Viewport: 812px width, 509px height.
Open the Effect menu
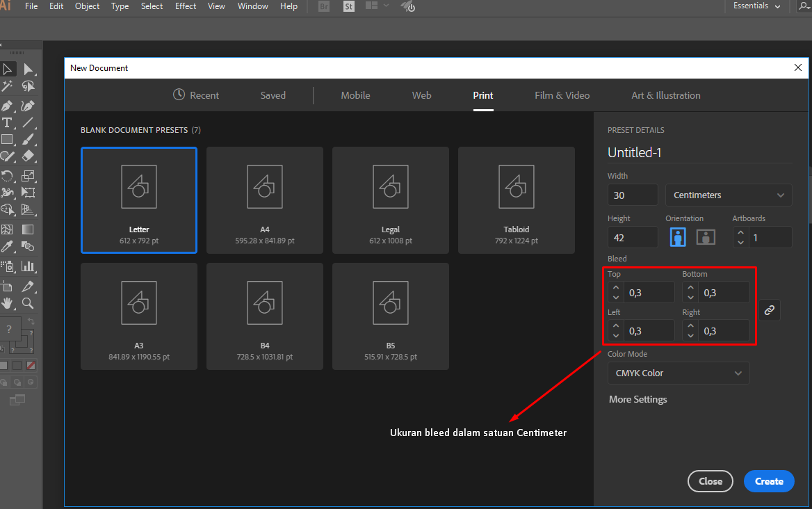(186, 6)
